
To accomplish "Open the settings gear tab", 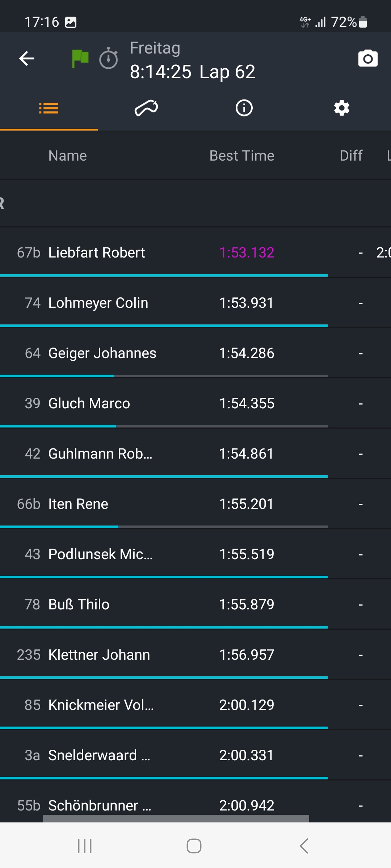I will (x=342, y=108).
